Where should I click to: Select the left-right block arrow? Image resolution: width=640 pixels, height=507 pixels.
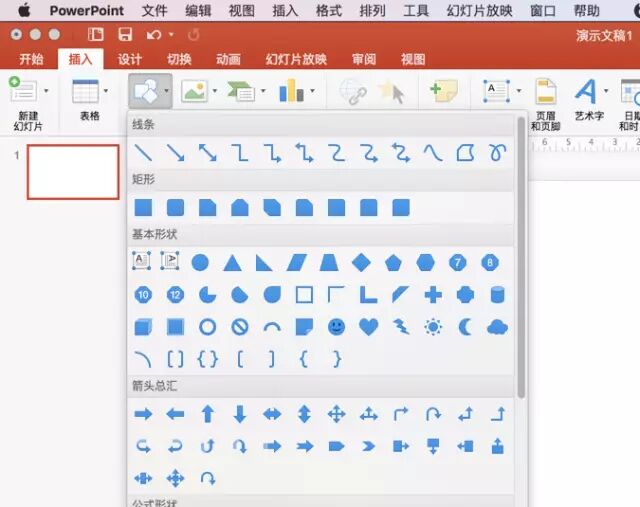[x=272, y=414]
